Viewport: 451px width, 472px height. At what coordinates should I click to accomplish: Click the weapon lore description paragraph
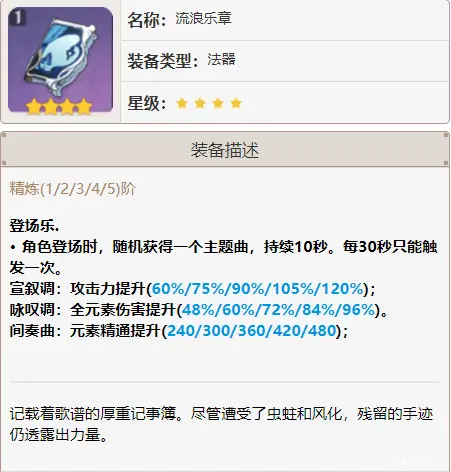click(221, 424)
